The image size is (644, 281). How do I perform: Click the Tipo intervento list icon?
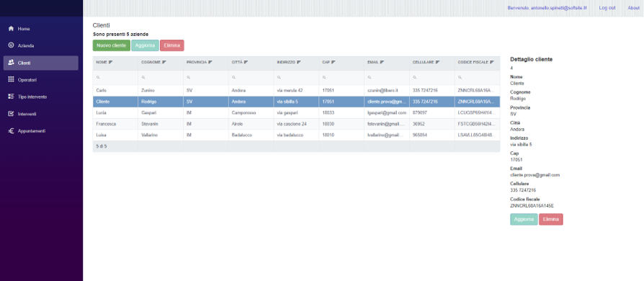11,97
